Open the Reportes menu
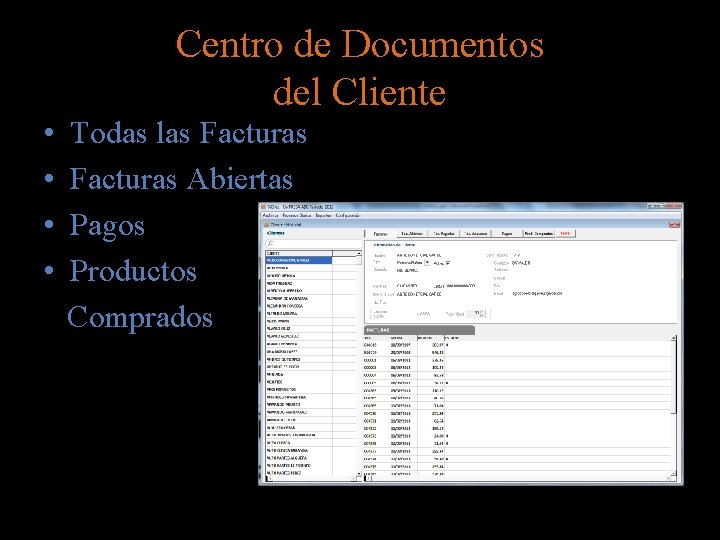The image size is (720, 540). (323, 215)
